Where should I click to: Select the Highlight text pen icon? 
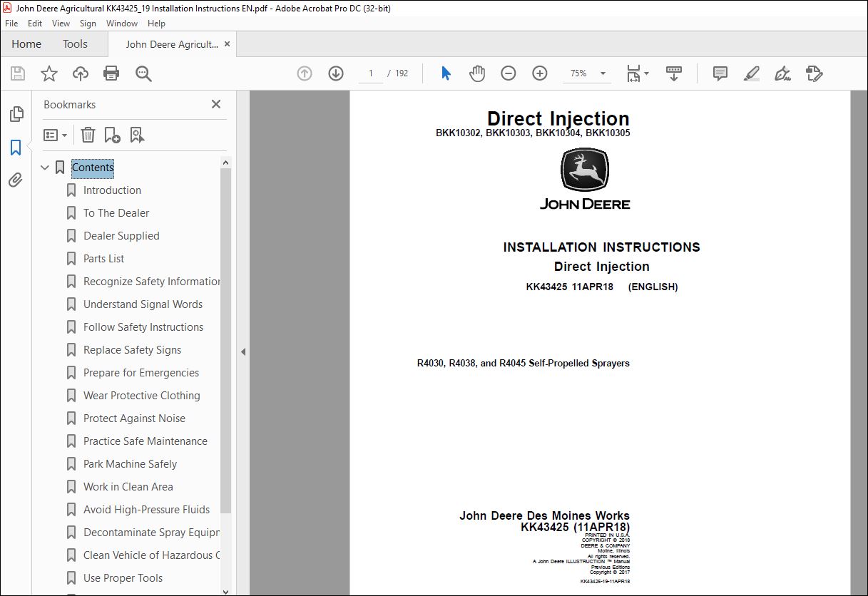pos(751,73)
